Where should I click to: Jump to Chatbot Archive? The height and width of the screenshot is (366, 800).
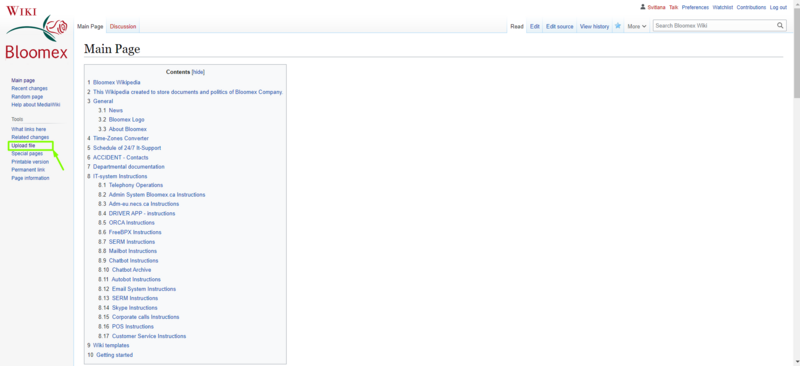coord(132,270)
